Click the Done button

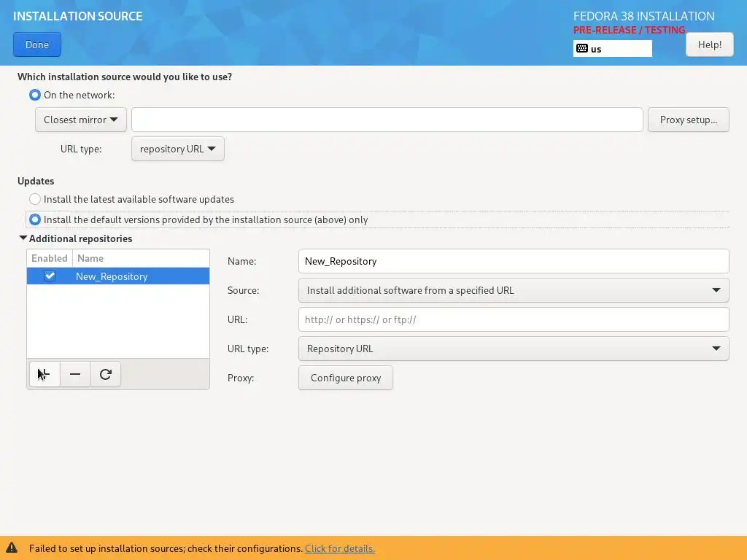coord(37,44)
